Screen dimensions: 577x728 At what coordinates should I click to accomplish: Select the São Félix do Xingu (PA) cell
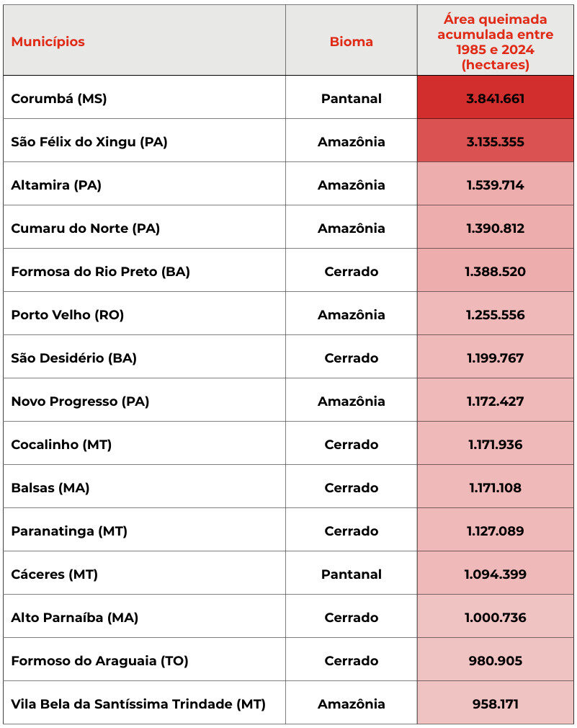click(x=89, y=142)
